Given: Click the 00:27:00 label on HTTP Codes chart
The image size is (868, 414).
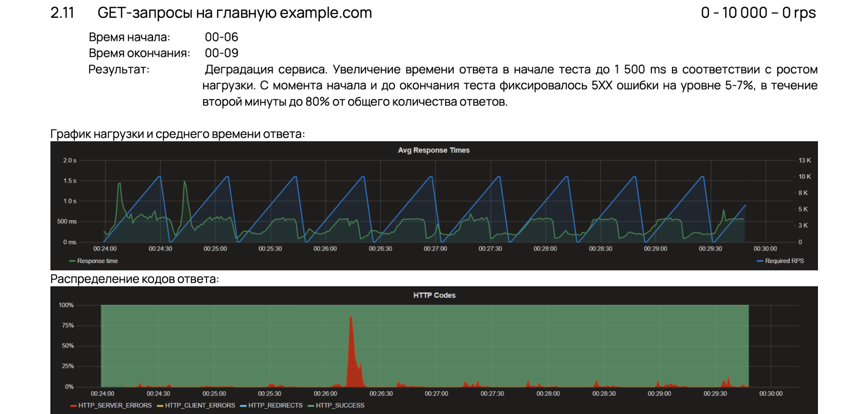Looking at the screenshot, I should coord(436,394).
